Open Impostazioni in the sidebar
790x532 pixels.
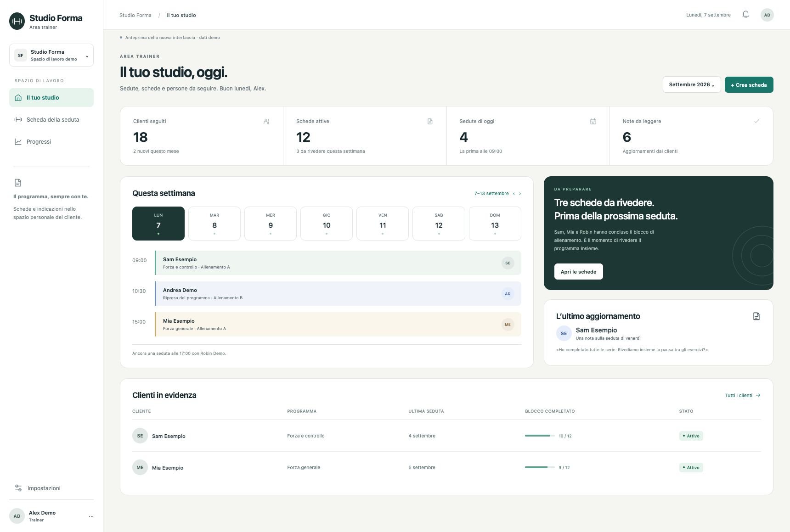point(51,488)
